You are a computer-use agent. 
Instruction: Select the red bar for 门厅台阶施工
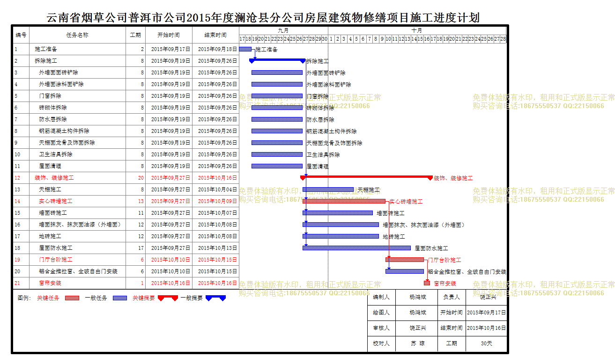(x=405, y=260)
